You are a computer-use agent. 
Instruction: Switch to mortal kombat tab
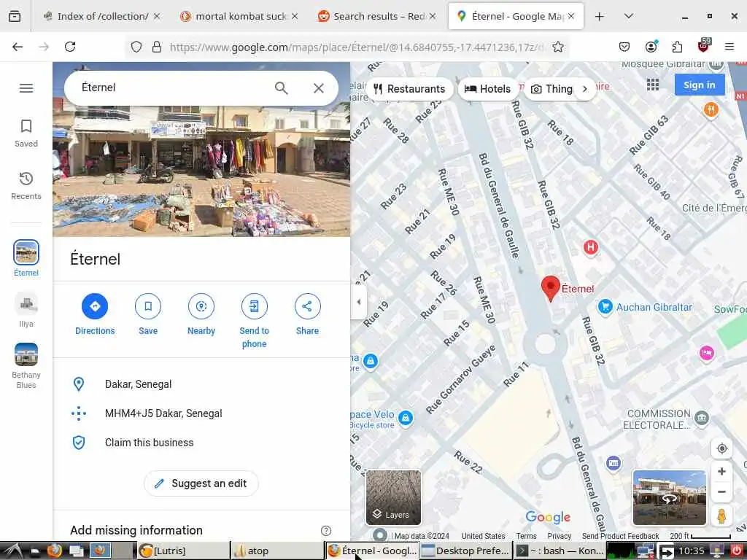pyautogui.click(x=239, y=16)
